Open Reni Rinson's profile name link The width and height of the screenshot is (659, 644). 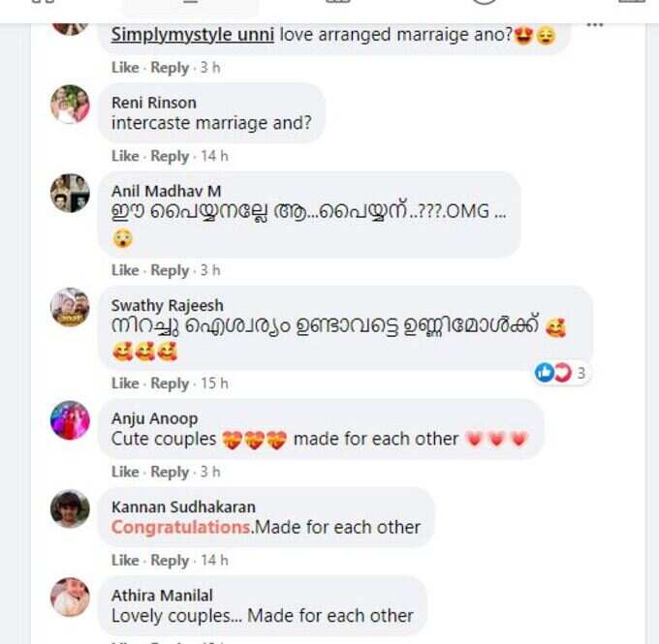pyautogui.click(x=154, y=103)
